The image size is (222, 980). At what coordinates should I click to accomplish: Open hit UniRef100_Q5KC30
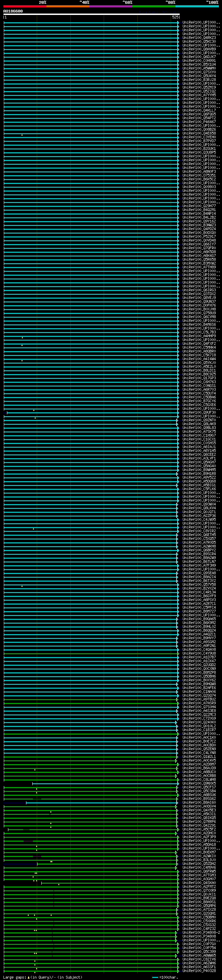pos(199,41)
